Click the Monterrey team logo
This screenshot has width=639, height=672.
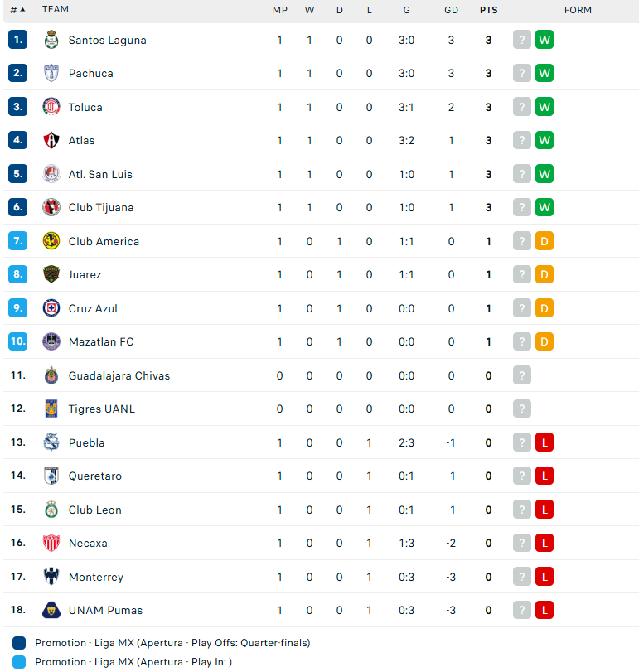[51, 577]
